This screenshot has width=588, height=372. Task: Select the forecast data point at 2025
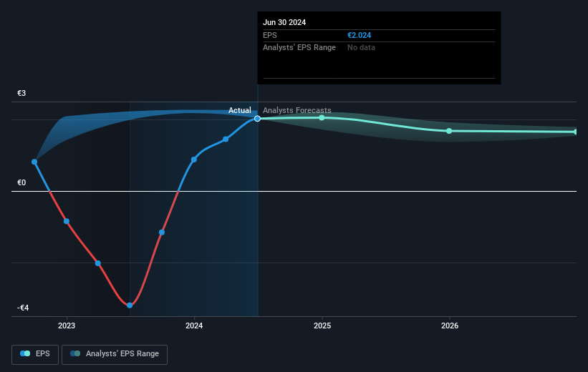click(x=322, y=117)
